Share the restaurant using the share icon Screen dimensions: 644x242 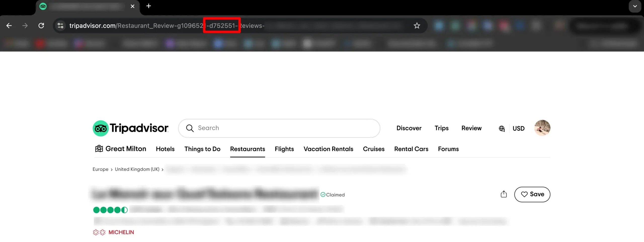click(x=503, y=194)
